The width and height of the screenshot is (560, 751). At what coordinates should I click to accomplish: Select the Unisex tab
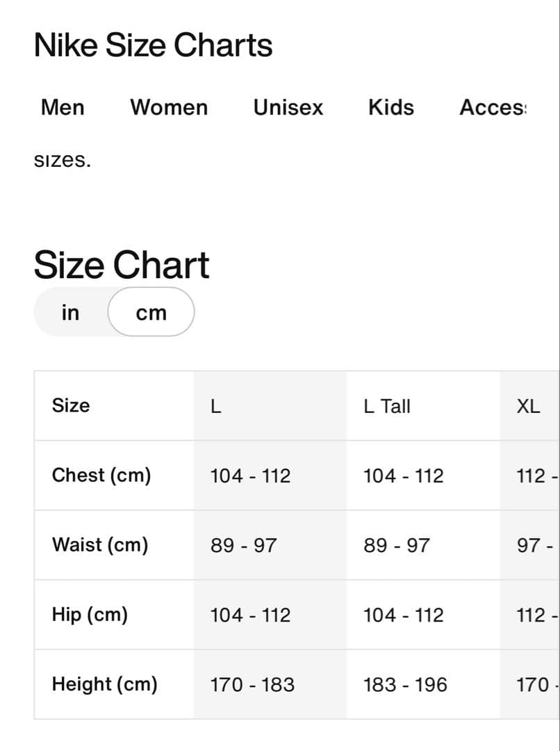(x=288, y=108)
